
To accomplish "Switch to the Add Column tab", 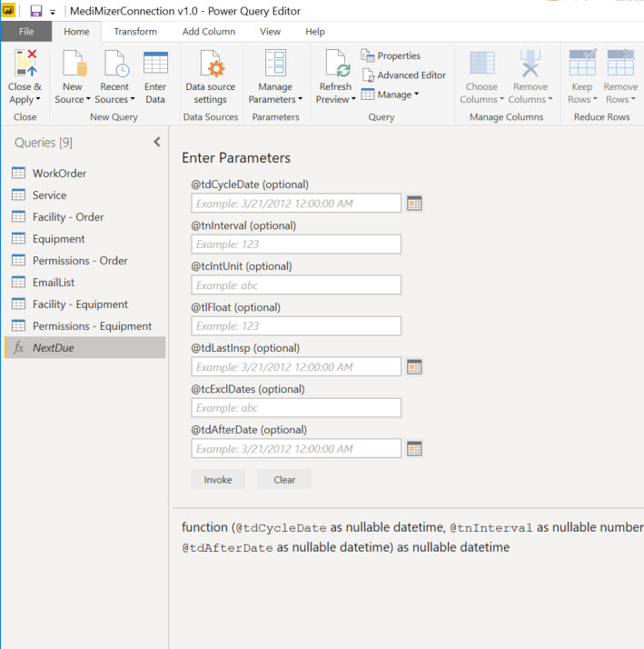I will click(209, 32).
